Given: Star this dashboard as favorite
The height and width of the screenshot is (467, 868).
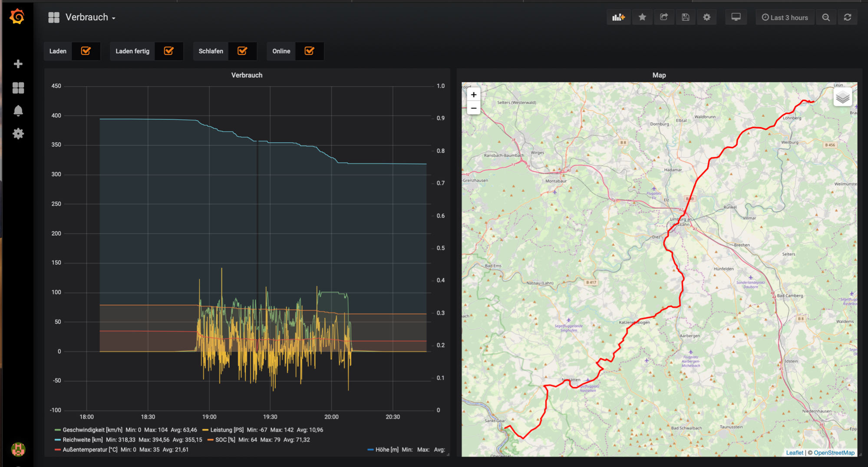Looking at the screenshot, I should tap(642, 17).
